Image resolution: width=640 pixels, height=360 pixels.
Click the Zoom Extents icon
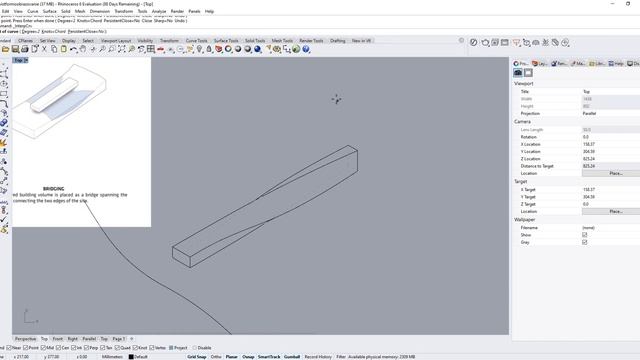click(x=122, y=49)
